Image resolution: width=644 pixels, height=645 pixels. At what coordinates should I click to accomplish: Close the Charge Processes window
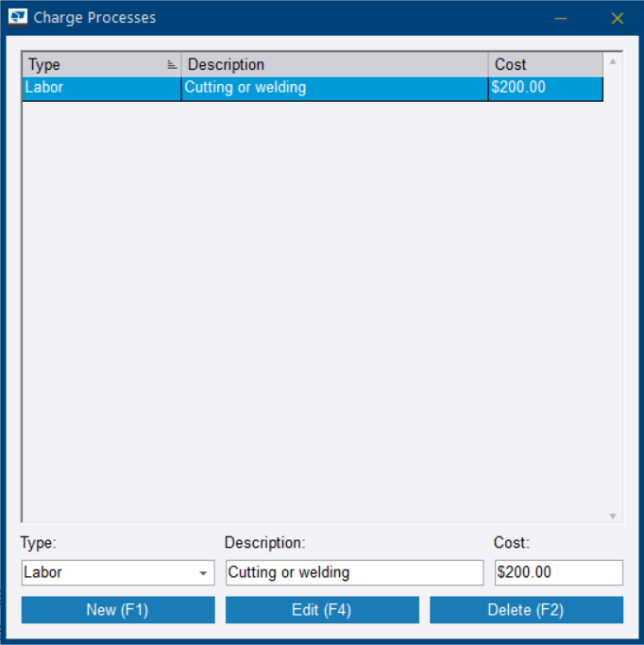(618, 18)
